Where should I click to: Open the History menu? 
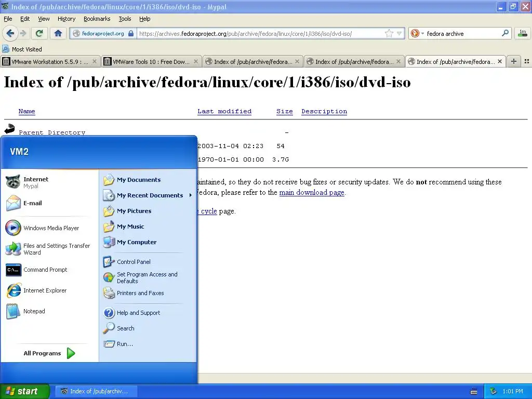point(66,19)
